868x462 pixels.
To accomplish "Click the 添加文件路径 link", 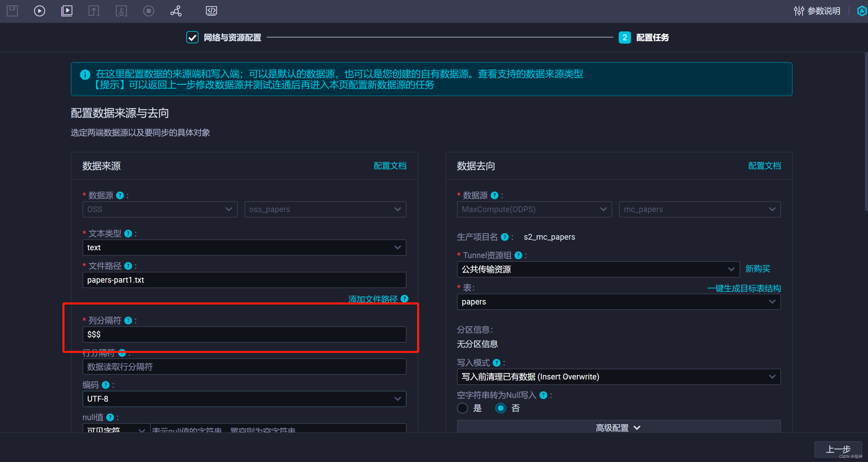I will pos(373,299).
